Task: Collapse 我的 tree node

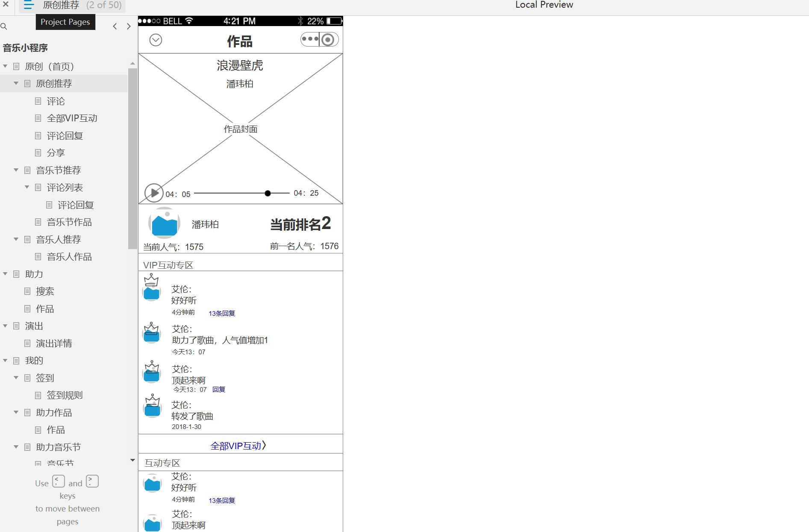Action: (x=5, y=360)
